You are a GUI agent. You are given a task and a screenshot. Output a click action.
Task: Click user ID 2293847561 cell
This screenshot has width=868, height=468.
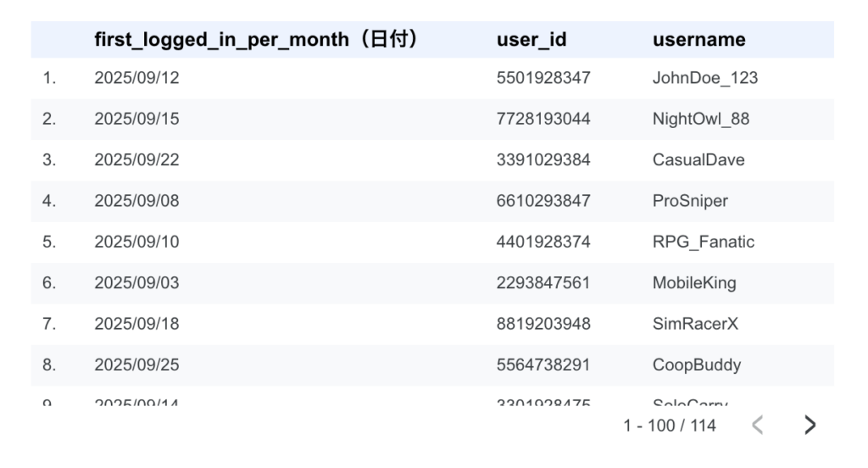pyautogui.click(x=542, y=283)
